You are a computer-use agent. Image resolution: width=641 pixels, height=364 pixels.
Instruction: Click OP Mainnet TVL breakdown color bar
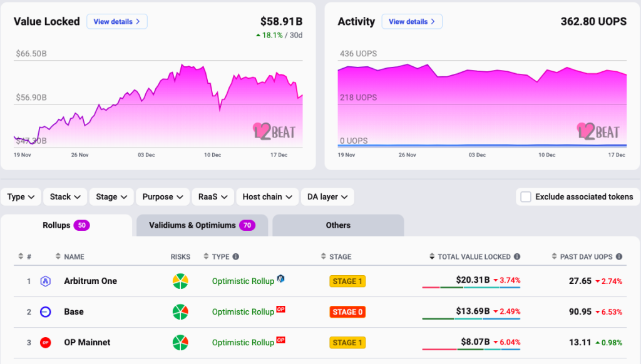coord(471,349)
